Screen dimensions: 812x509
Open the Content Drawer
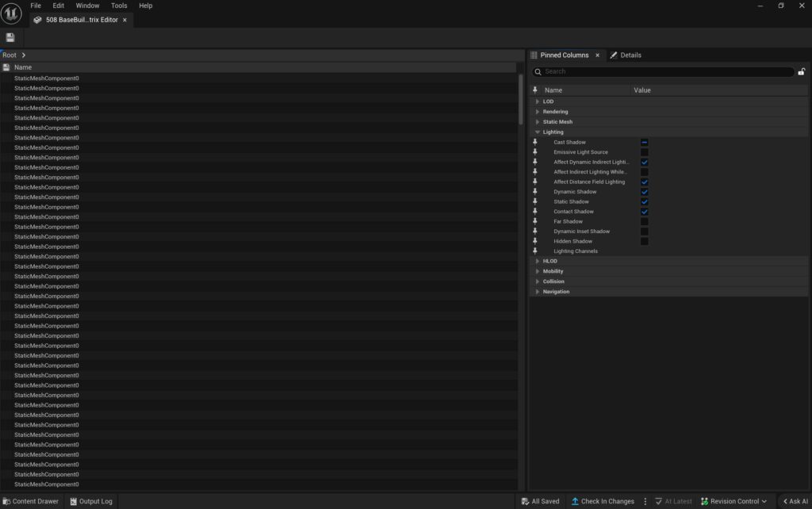click(x=30, y=501)
